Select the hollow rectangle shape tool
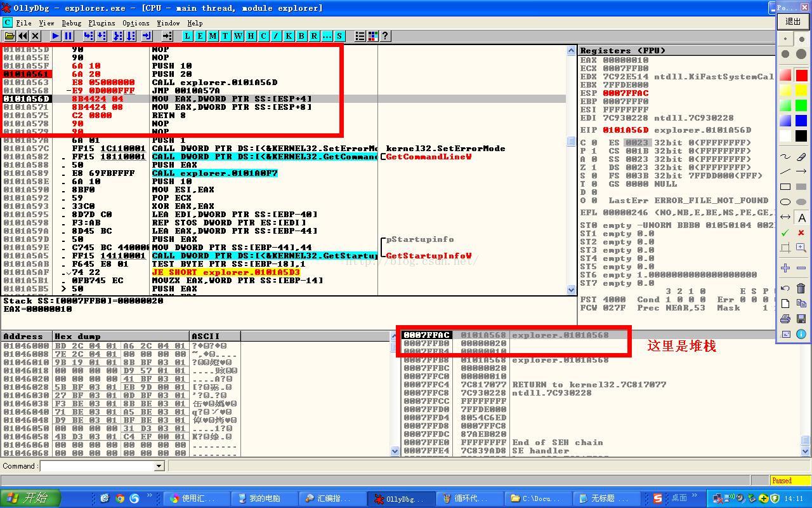 click(785, 187)
